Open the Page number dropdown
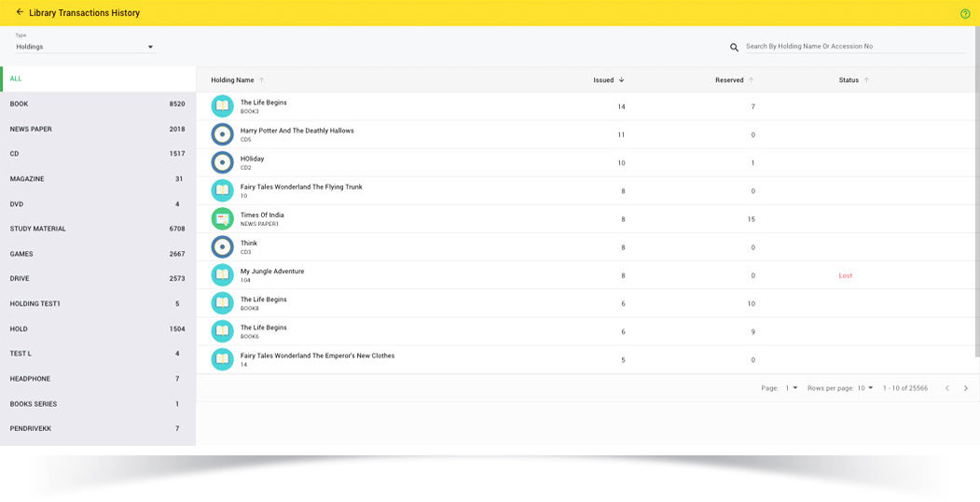Image resolution: width=980 pixels, height=502 pixels. [x=792, y=388]
